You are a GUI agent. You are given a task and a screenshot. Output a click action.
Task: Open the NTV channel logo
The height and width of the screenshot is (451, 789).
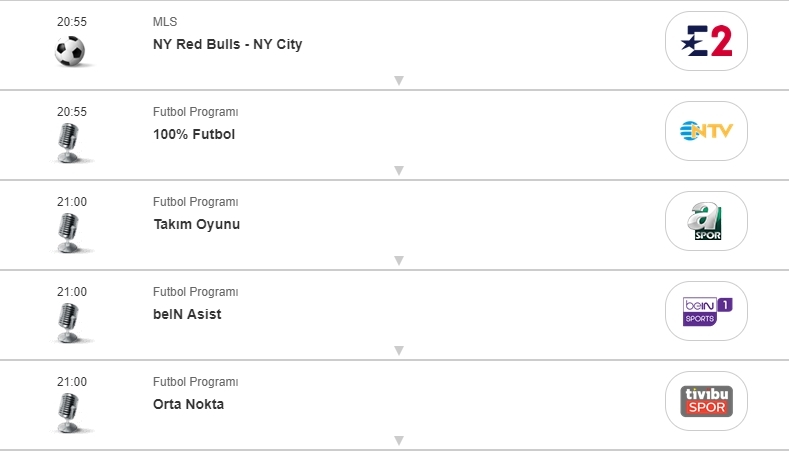click(706, 131)
